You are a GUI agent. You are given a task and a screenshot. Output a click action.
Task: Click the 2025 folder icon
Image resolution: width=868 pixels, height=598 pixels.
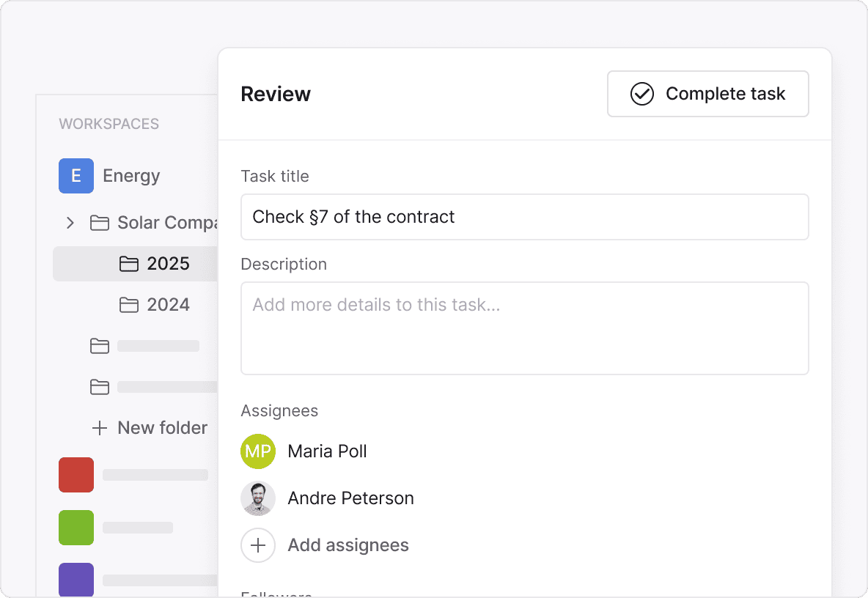129,264
